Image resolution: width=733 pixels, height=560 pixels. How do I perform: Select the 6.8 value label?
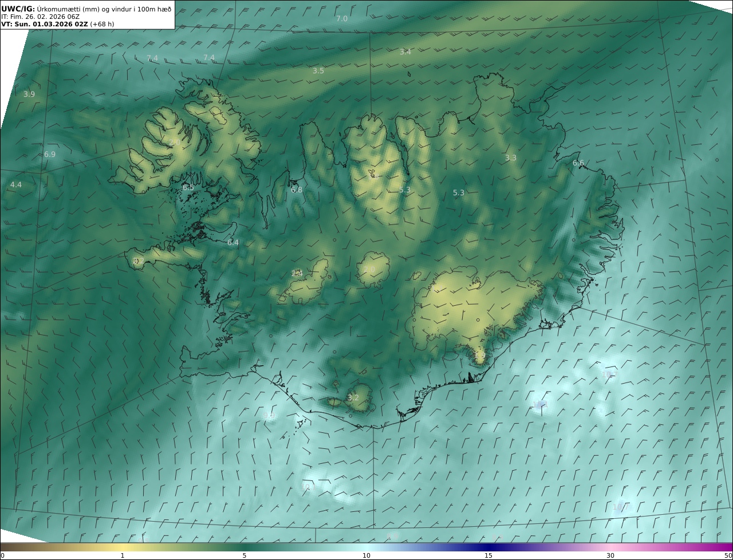tap(297, 190)
